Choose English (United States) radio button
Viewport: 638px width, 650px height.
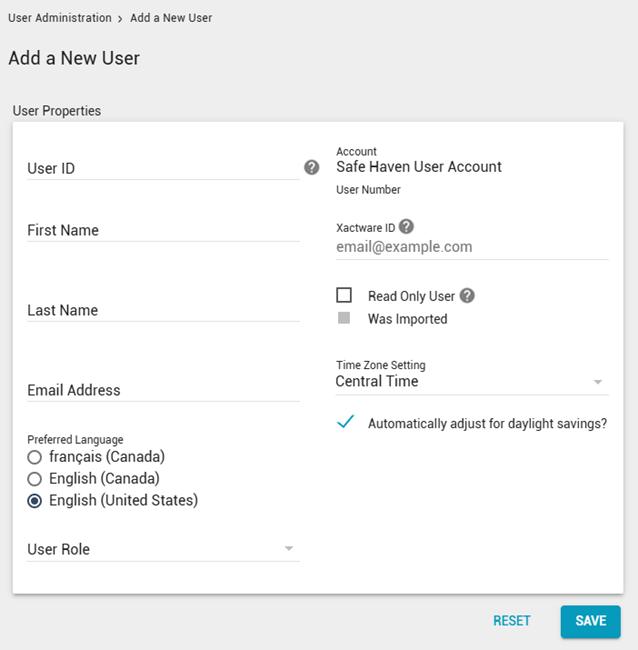[x=34, y=501]
